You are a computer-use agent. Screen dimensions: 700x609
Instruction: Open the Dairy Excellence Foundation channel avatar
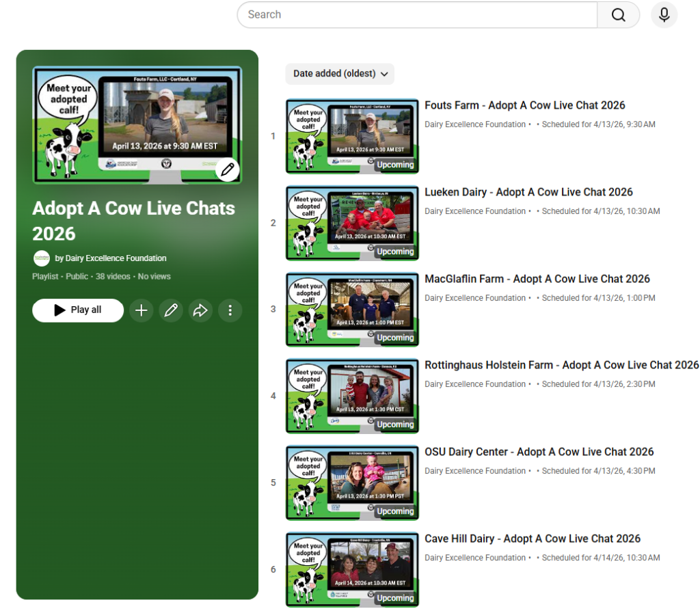pos(42,258)
